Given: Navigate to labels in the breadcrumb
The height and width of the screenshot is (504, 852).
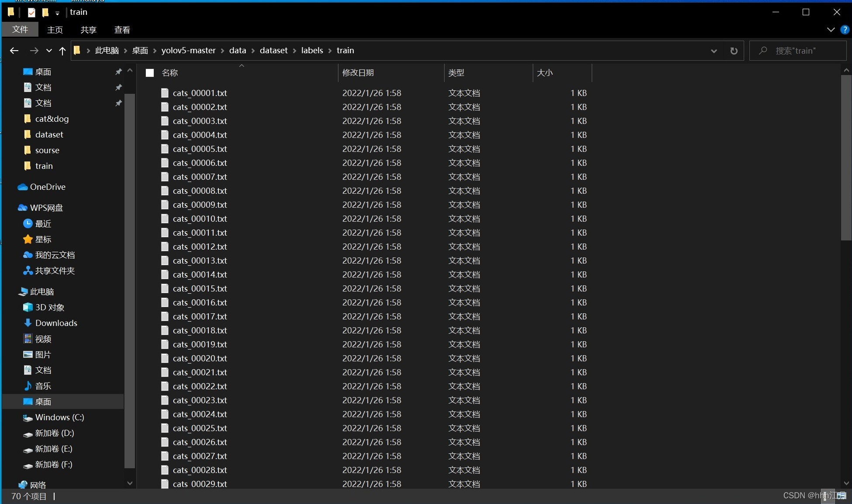Looking at the screenshot, I should (312, 51).
